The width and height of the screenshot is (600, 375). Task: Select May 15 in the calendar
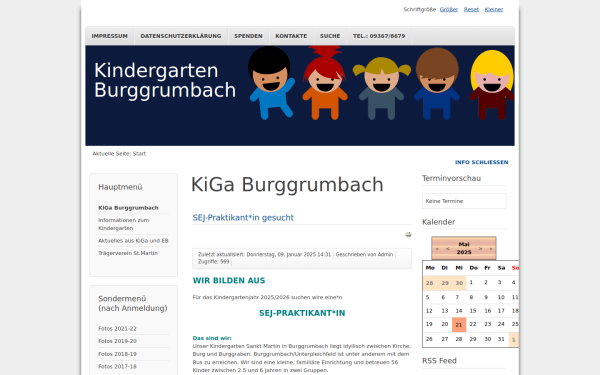(473, 311)
